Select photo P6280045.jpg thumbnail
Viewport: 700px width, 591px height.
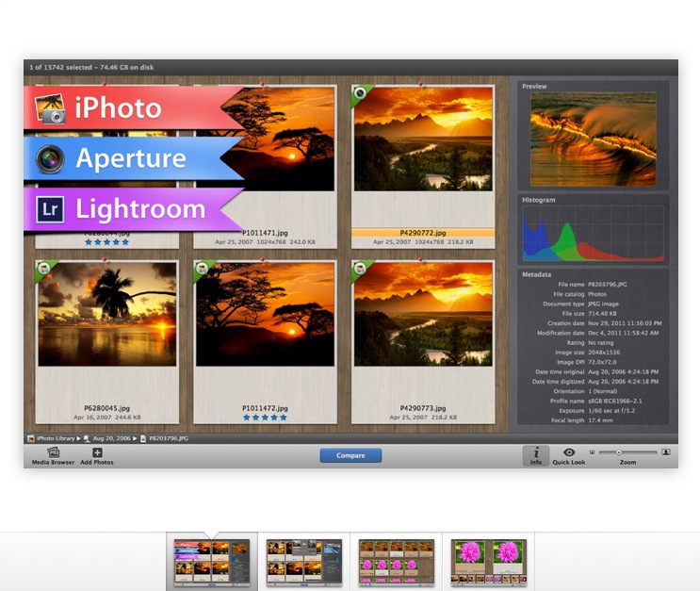tap(107, 314)
